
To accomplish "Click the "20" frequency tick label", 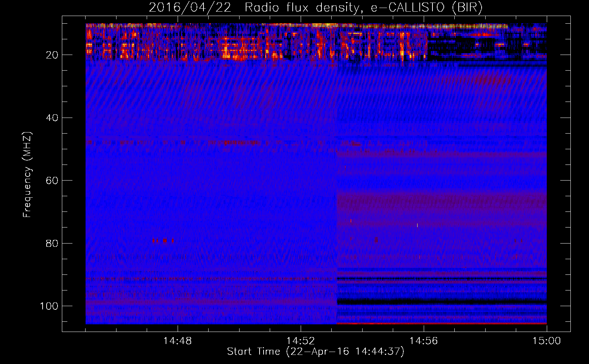I will click(52, 55).
